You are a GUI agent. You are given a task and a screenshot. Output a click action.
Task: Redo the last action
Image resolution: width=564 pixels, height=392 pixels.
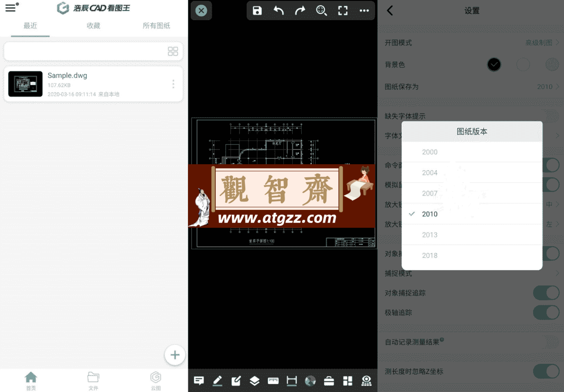click(x=300, y=11)
